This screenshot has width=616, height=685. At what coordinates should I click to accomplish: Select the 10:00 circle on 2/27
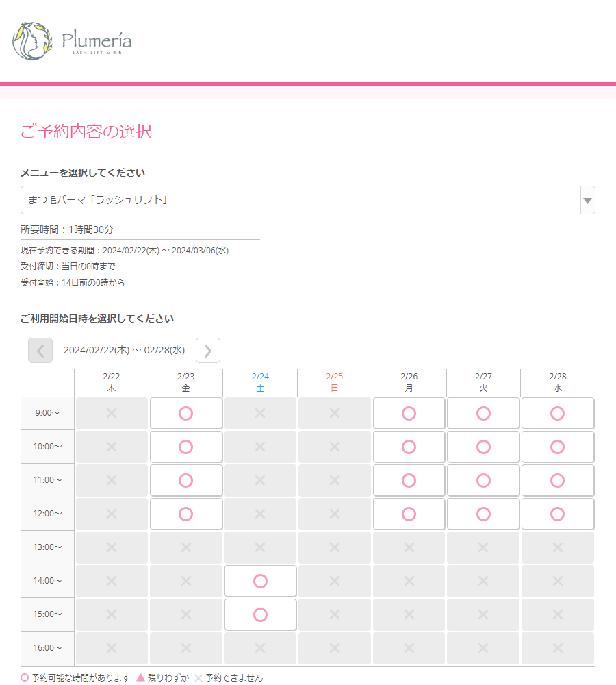[483, 447]
